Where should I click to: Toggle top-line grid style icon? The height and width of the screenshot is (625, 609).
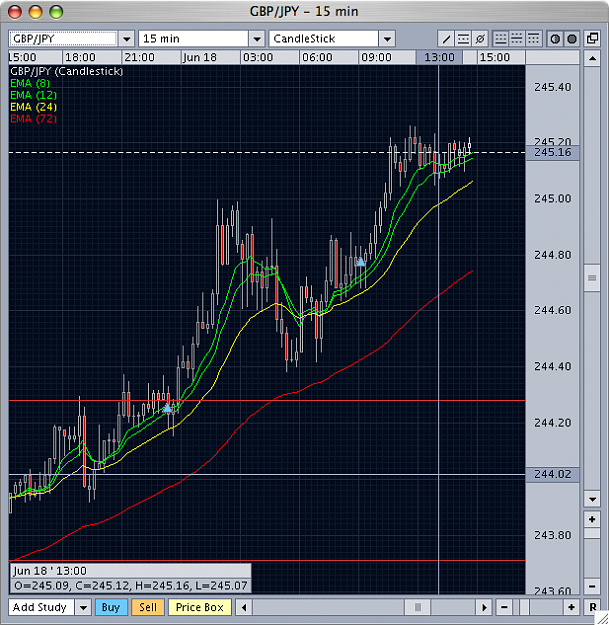click(x=533, y=39)
